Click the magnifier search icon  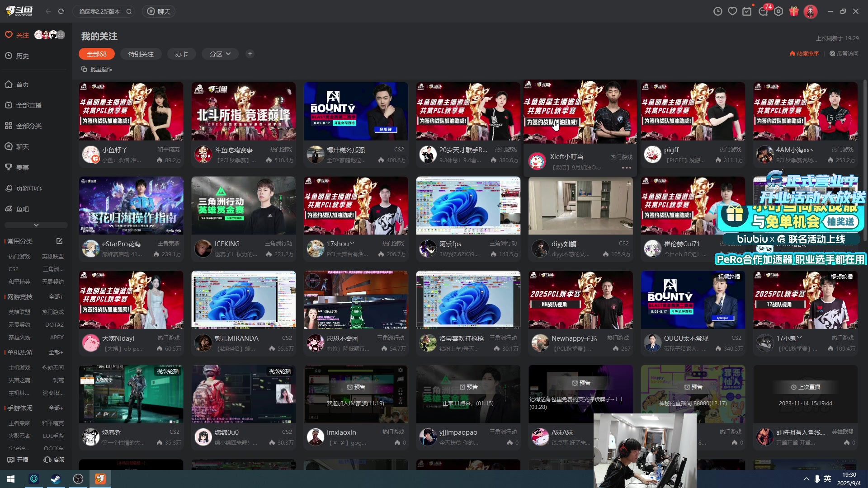pos(129,11)
